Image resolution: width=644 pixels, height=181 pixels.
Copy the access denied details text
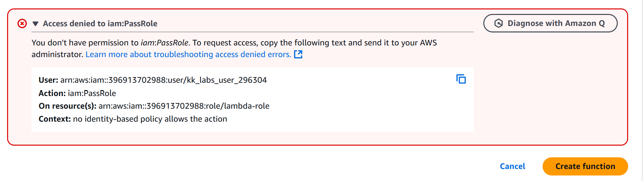[x=461, y=79]
